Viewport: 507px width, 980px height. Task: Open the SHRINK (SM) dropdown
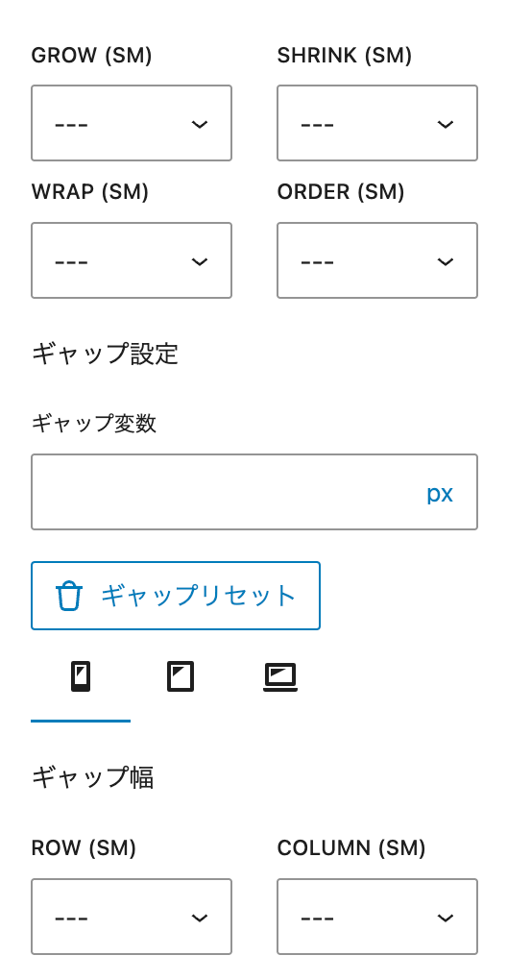(377, 123)
